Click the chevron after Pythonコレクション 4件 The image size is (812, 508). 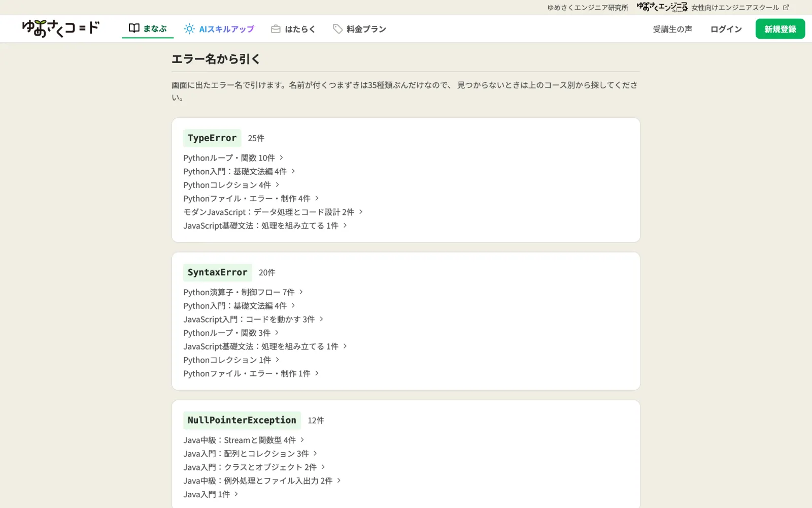(x=277, y=185)
